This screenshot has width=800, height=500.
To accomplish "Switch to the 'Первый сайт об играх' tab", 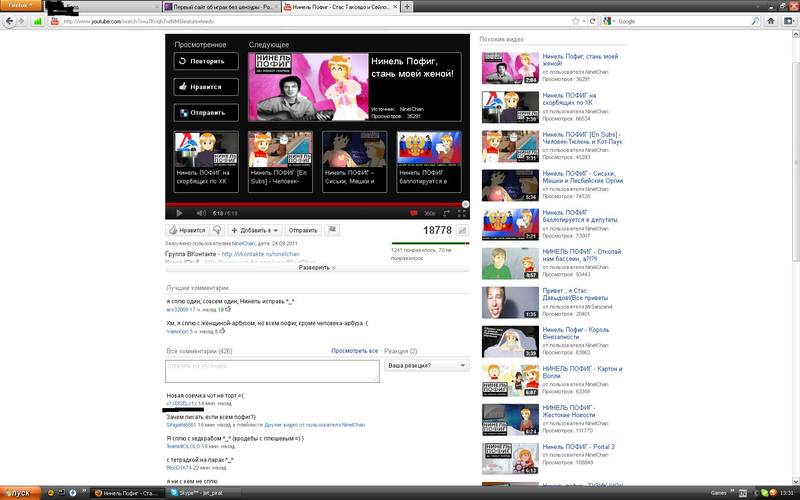I will tap(220, 7).
